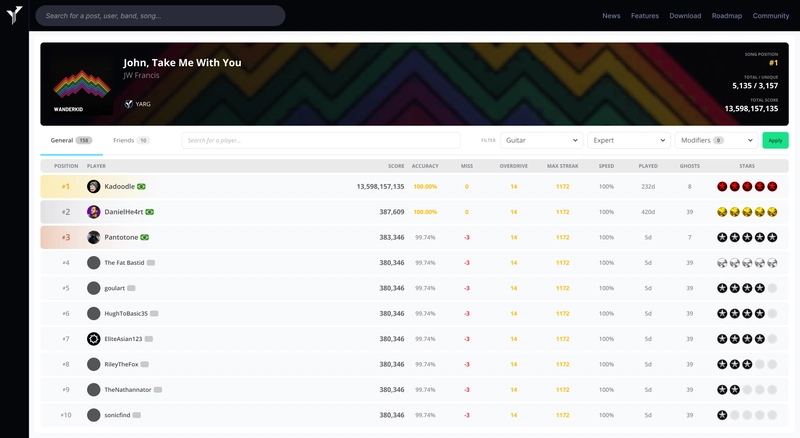Open sonicfind's avatar
Viewport: 800px width, 438px height.
93,415
